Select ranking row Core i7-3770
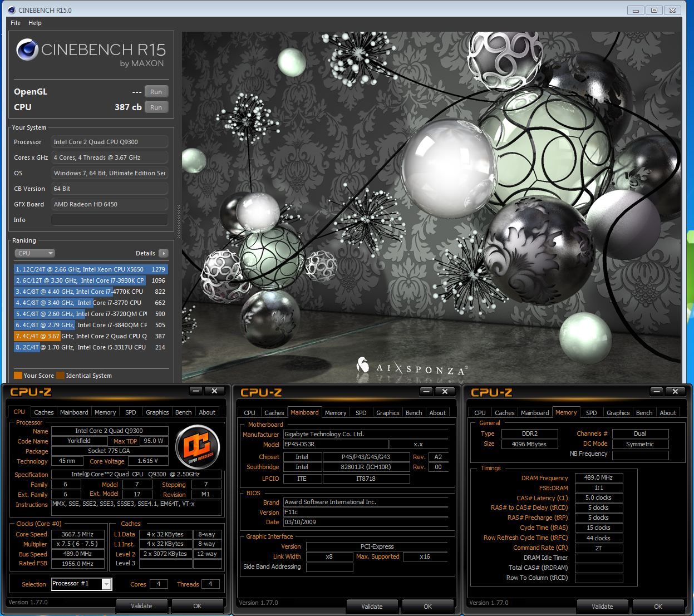Screen dimensions: 694x616 (91, 303)
